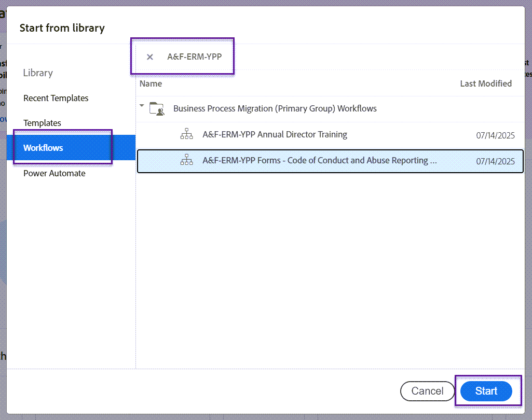Switch to Templates in the sidebar
Image resolution: width=532 pixels, height=420 pixels.
click(42, 123)
